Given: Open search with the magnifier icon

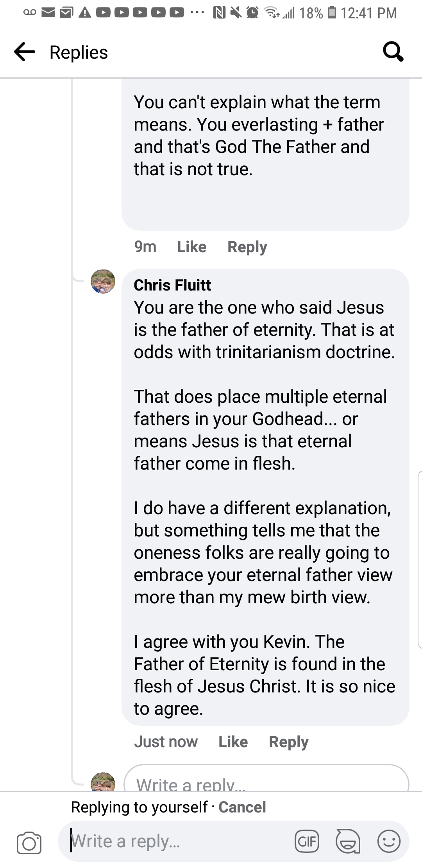Looking at the screenshot, I should click(393, 52).
